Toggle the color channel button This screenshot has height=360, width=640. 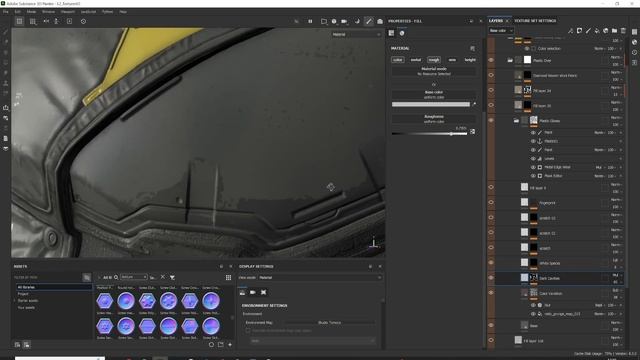[398, 60]
